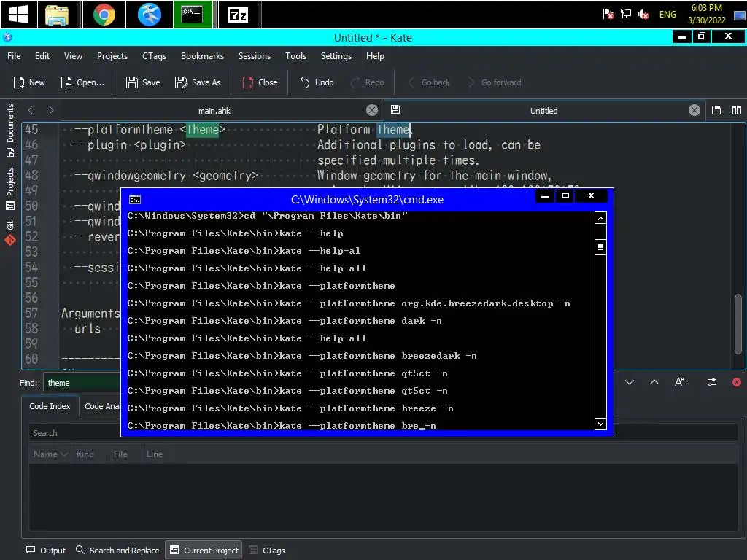This screenshot has width=747, height=560.
Task: Click Save As in toolbar
Action: 198,82
